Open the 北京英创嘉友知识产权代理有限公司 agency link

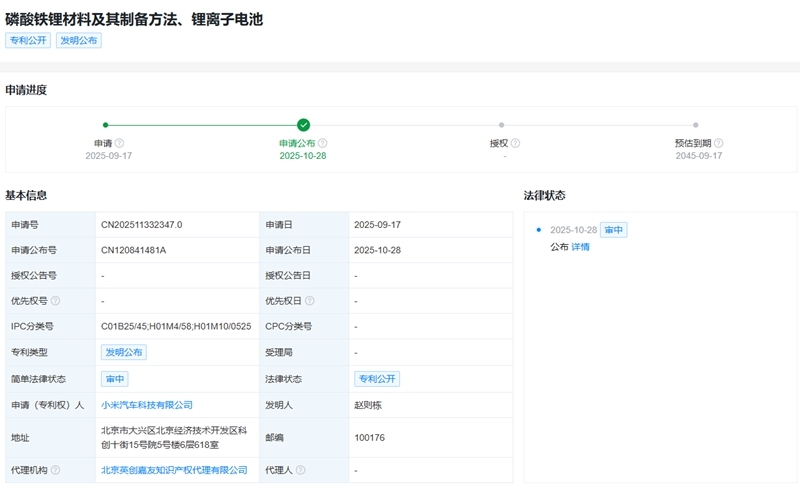coord(174,469)
